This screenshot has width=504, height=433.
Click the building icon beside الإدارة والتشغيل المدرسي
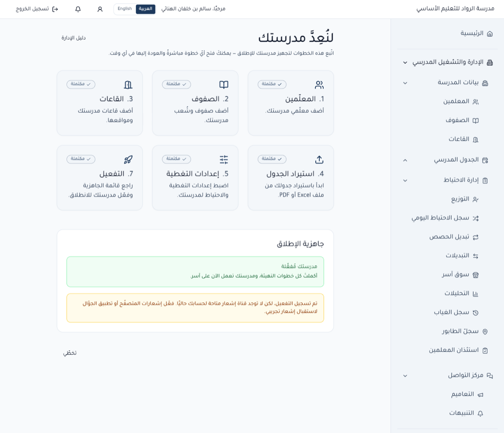click(x=489, y=62)
